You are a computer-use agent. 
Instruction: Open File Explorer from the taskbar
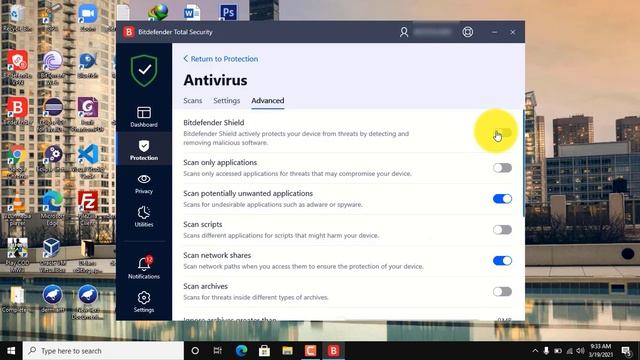click(x=287, y=351)
